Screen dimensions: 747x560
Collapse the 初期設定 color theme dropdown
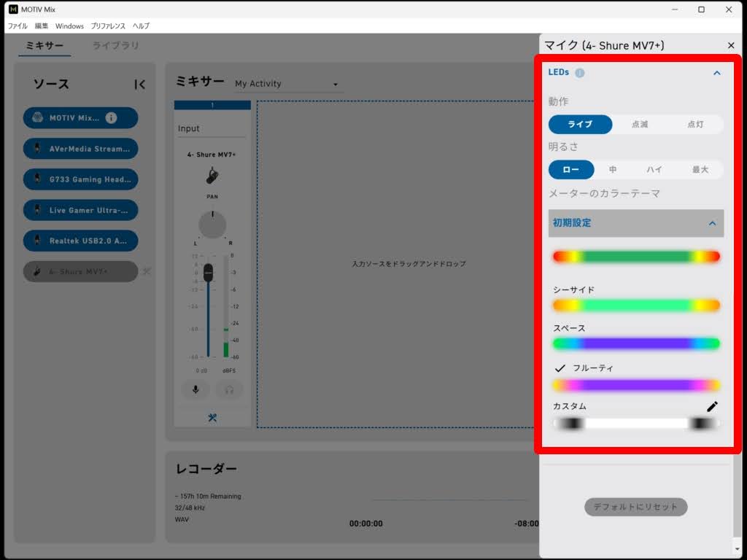point(712,223)
